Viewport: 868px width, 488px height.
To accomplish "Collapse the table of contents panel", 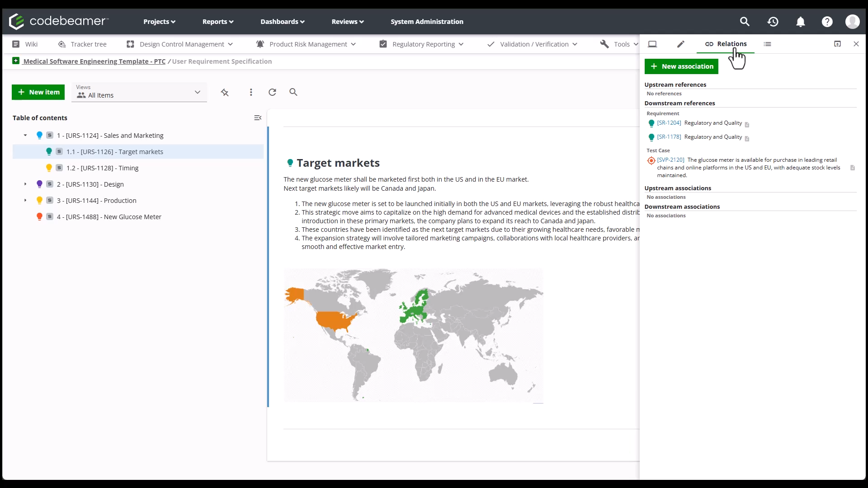I will [258, 117].
